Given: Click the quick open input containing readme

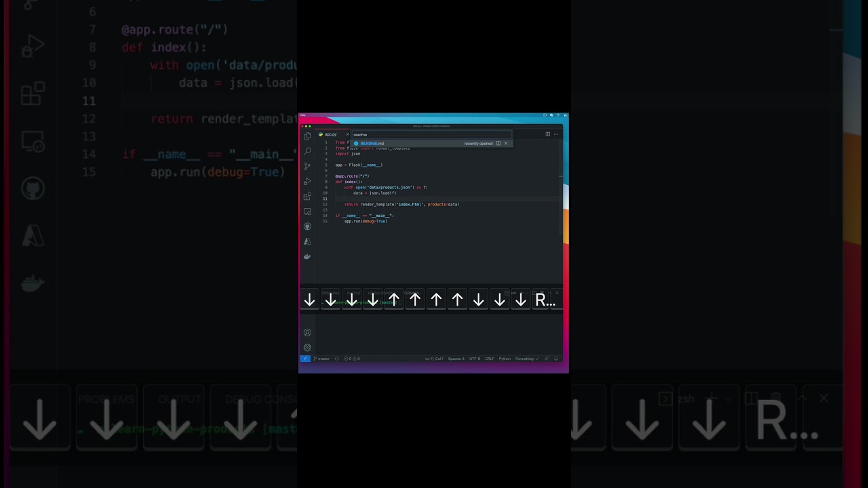Looking at the screenshot, I should click(x=431, y=135).
